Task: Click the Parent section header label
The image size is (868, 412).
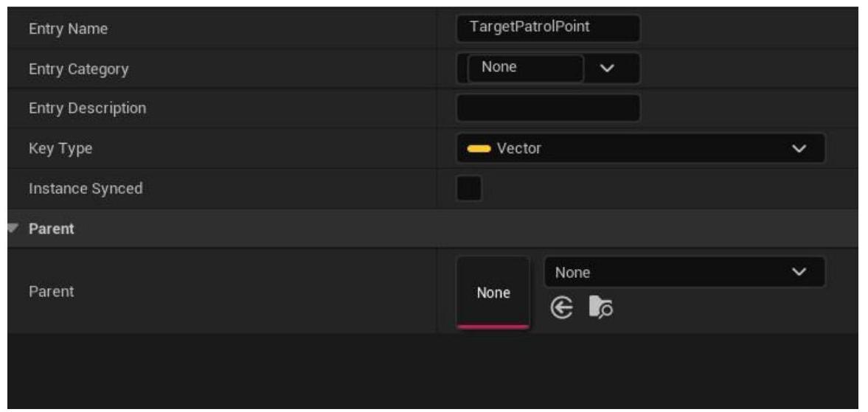Action: click(x=52, y=228)
